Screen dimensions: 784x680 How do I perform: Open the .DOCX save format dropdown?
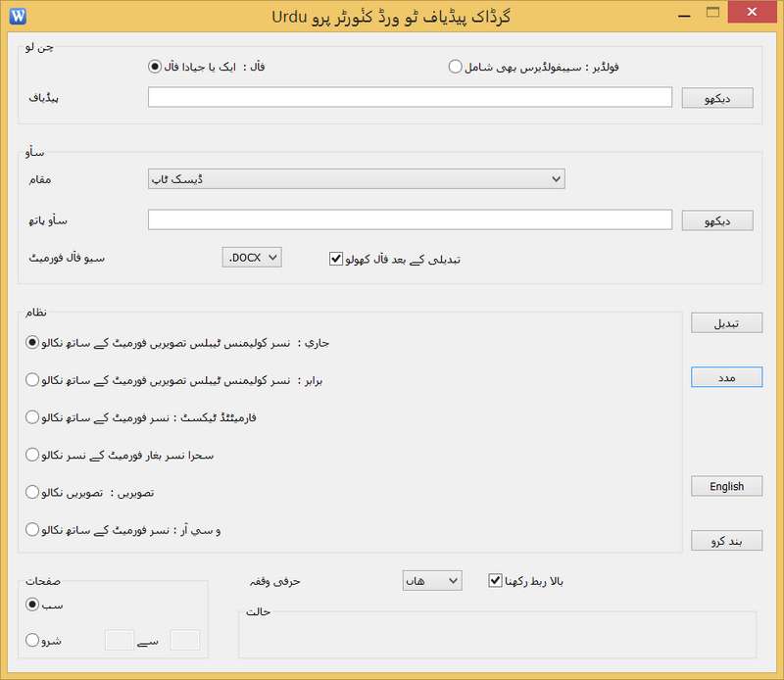pyautogui.click(x=252, y=258)
